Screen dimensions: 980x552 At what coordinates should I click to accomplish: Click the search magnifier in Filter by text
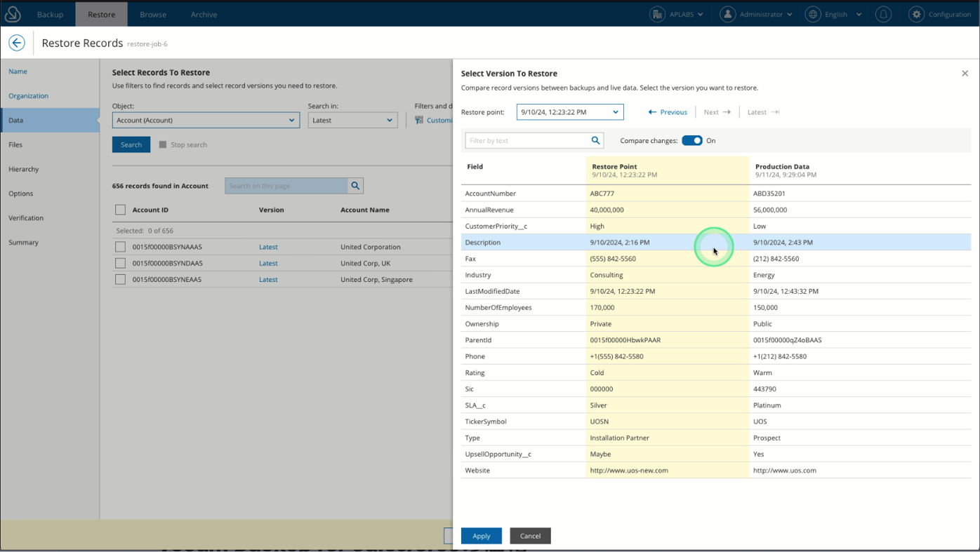595,140
